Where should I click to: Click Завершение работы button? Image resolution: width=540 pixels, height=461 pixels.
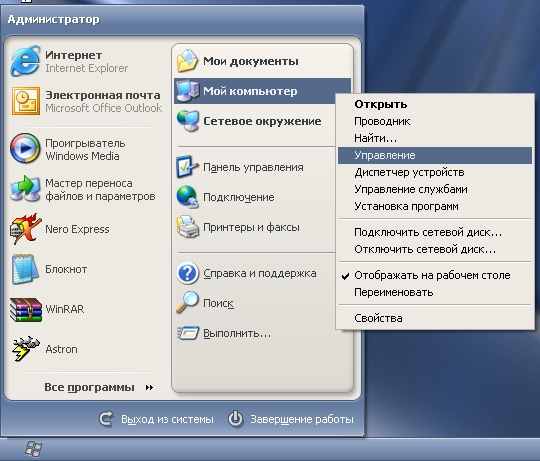pyautogui.click(x=291, y=419)
